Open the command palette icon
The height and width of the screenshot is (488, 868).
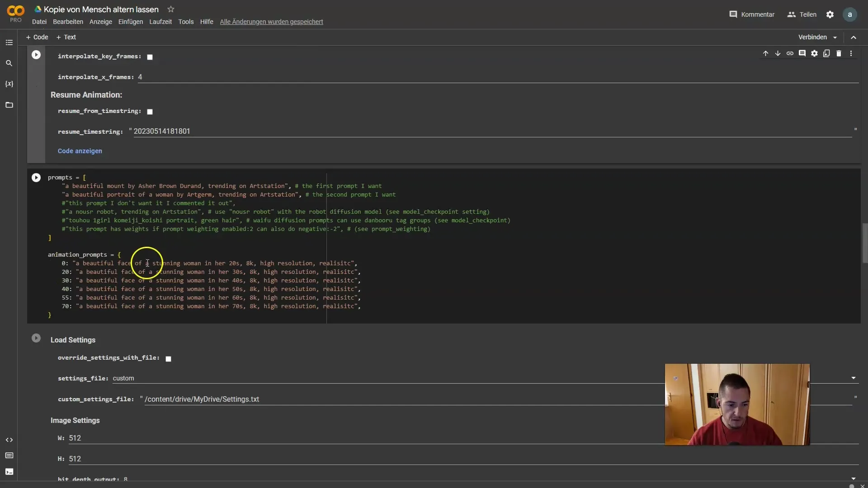9,455
